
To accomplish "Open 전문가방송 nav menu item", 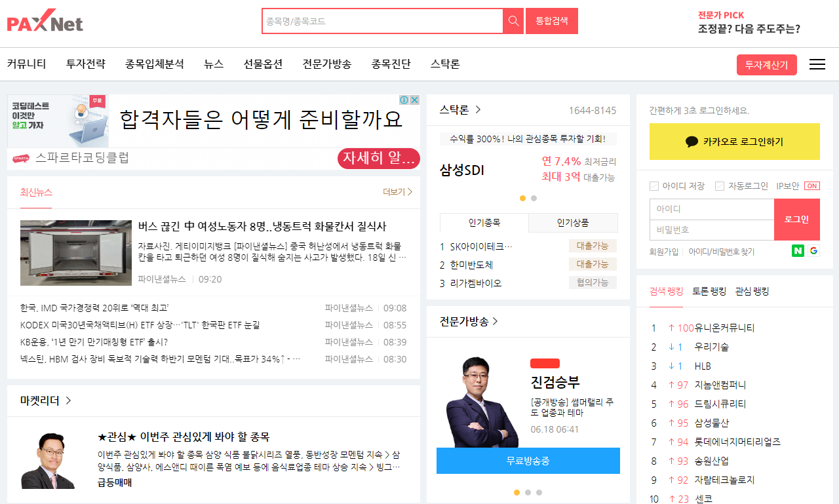I will click(327, 64).
